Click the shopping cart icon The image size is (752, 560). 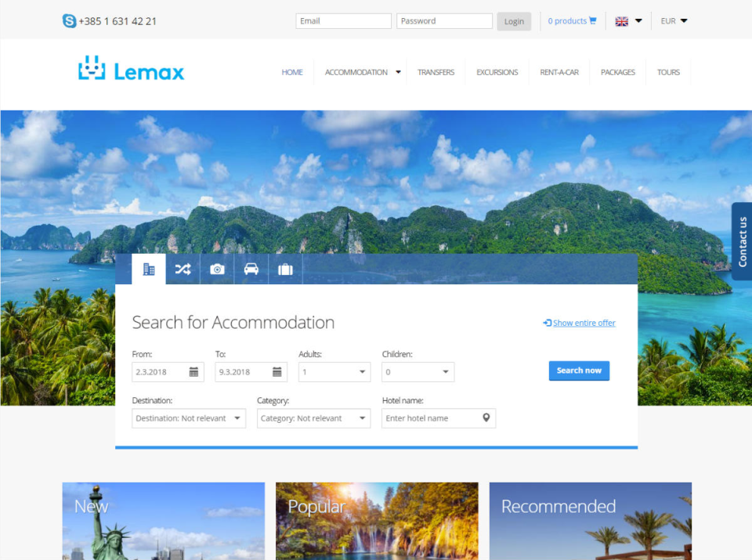594,21
